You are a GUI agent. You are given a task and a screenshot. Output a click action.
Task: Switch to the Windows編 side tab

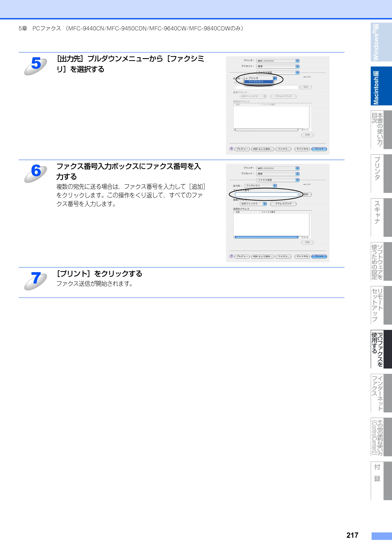click(381, 42)
